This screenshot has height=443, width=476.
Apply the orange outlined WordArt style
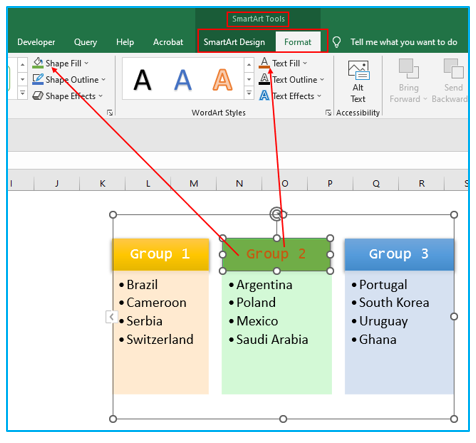click(x=222, y=80)
